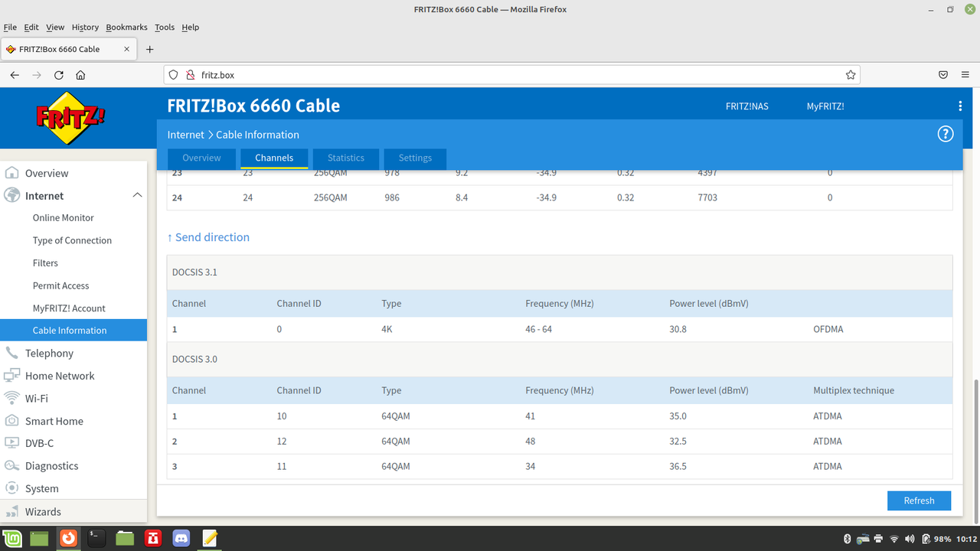Image resolution: width=980 pixels, height=551 pixels.
Task: Open Discord from the taskbar
Action: [x=181, y=539]
